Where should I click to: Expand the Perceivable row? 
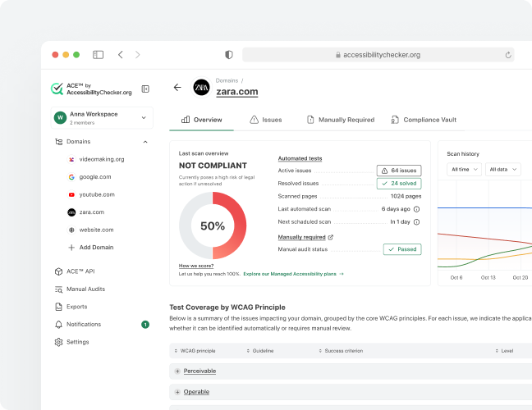(x=177, y=371)
